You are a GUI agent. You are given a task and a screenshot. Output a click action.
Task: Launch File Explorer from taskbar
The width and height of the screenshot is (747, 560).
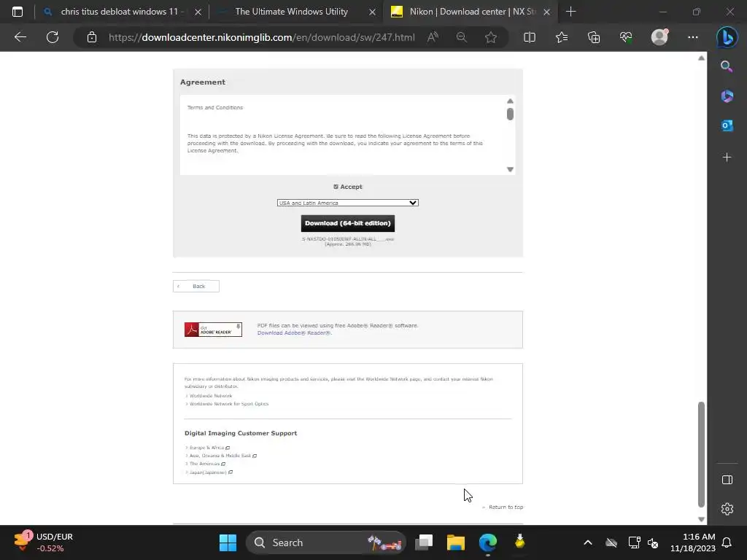point(455,542)
